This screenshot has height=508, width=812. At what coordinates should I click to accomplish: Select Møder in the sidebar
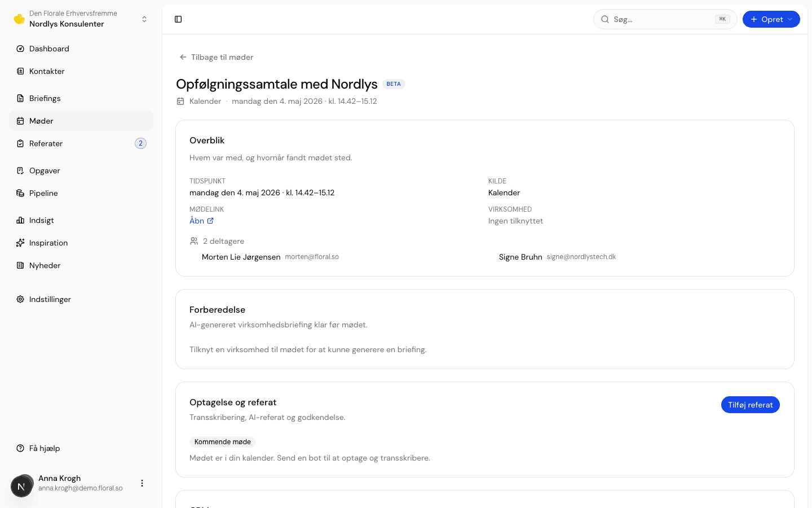(x=81, y=121)
